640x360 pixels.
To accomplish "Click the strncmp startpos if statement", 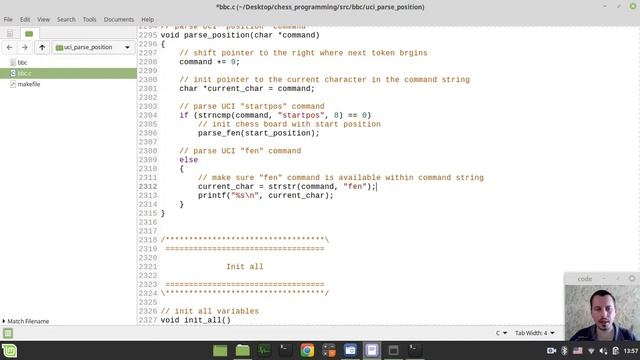I will 275,116.
